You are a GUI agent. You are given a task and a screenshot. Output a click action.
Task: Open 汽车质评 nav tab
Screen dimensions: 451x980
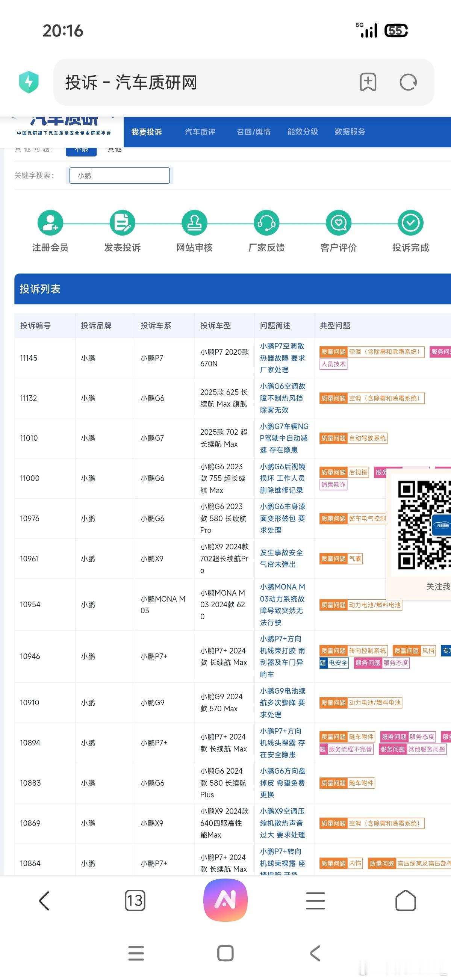coord(200,132)
